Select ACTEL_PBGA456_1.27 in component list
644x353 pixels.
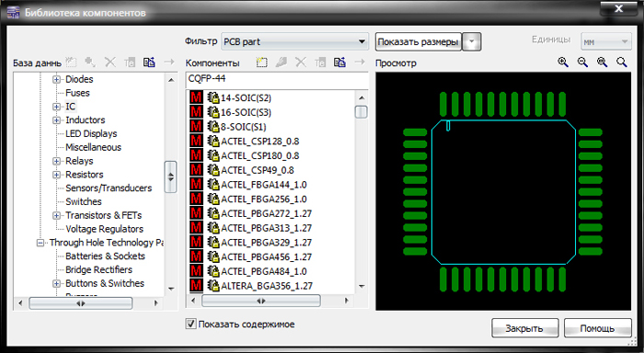[x=266, y=257]
